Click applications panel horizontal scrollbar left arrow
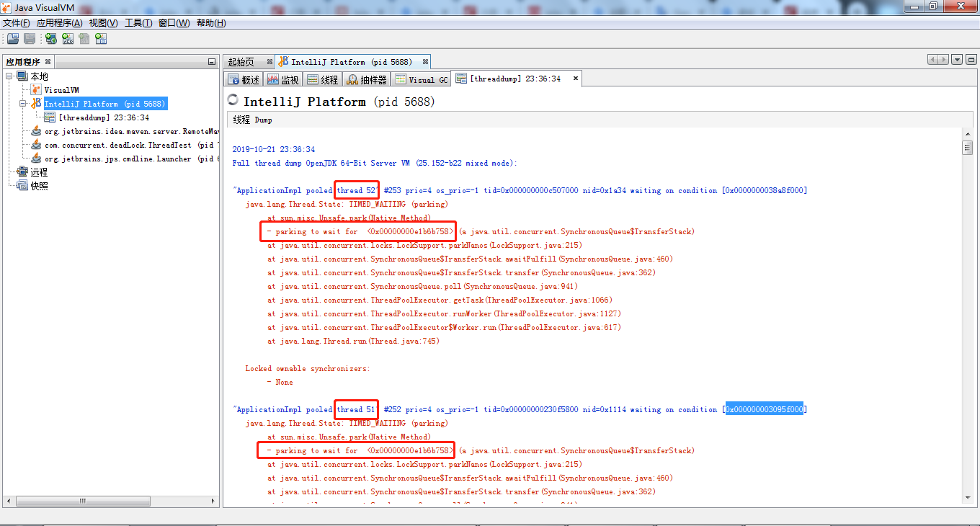 point(9,501)
